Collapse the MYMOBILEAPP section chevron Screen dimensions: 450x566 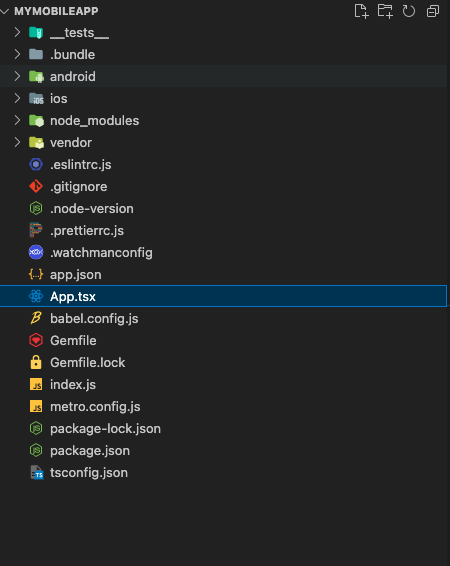[x=5, y=11]
